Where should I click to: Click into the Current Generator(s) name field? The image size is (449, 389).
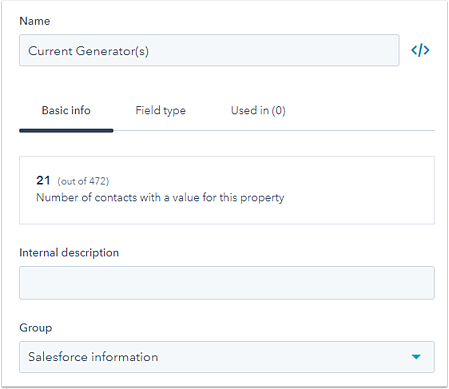pyautogui.click(x=209, y=50)
